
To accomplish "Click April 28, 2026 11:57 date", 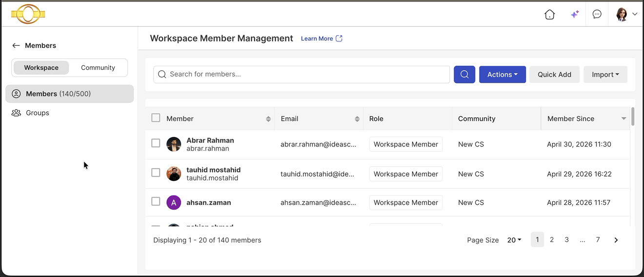I will (x=579, y=202).
